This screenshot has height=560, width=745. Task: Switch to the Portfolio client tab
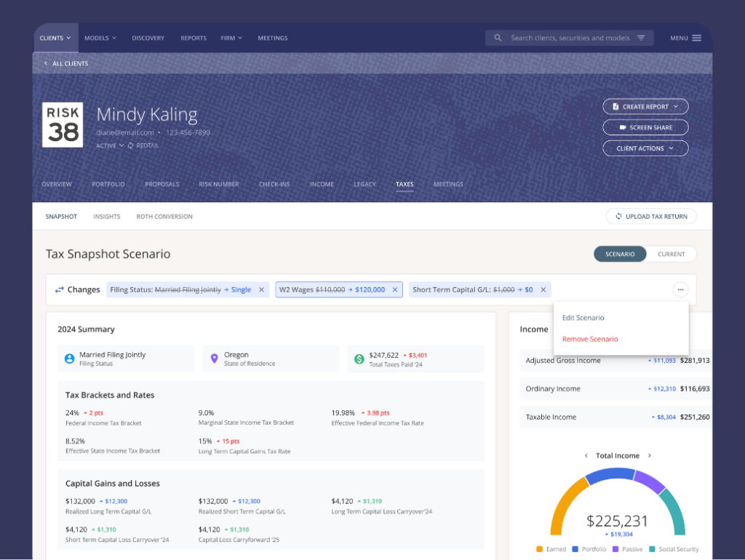[x=108, y=184]
